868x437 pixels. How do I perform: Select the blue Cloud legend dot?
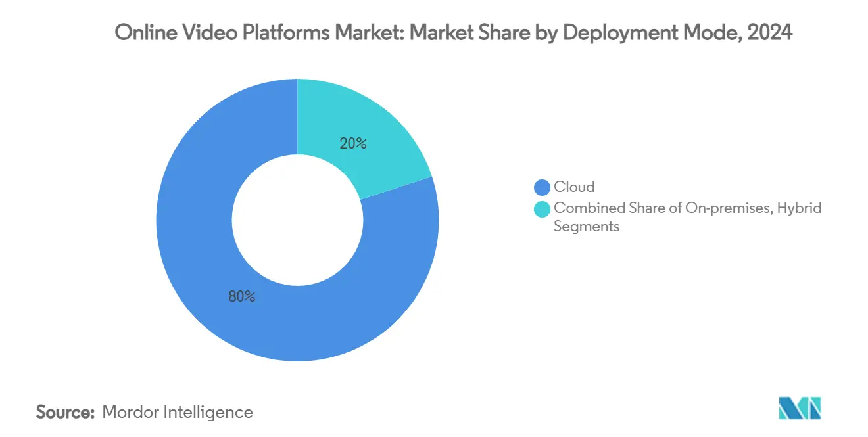pos(542,187)
